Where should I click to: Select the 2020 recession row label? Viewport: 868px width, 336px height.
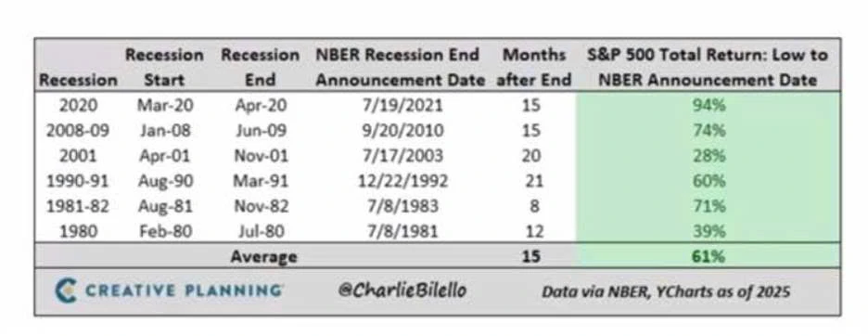(78, 105)
